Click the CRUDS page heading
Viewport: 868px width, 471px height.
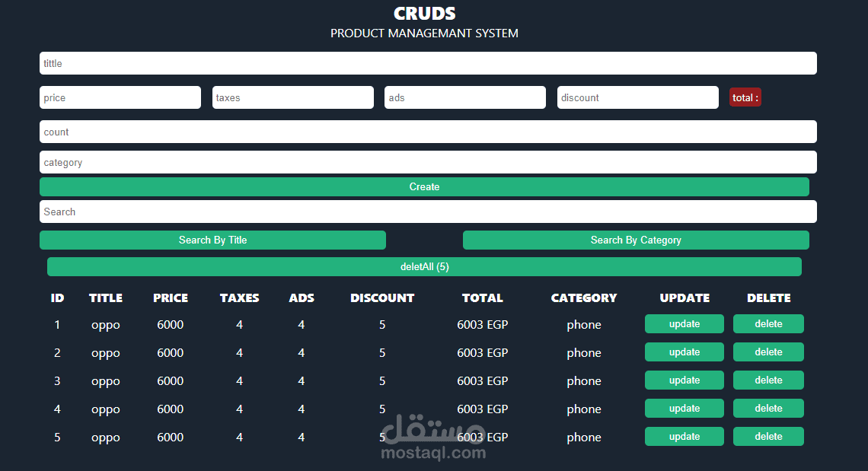click(x=425, y=13)
